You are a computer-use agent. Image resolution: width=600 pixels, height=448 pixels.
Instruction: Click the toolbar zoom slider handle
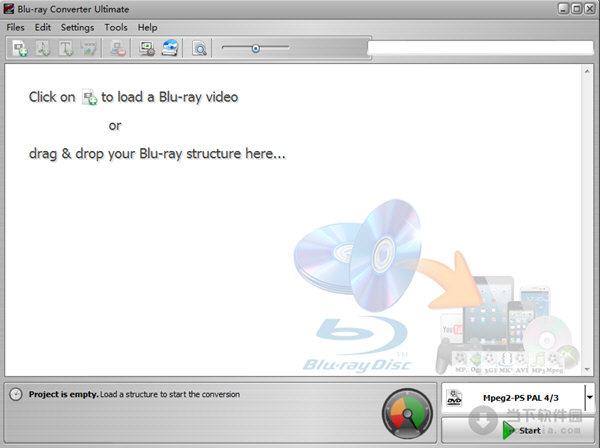[256, 48]
